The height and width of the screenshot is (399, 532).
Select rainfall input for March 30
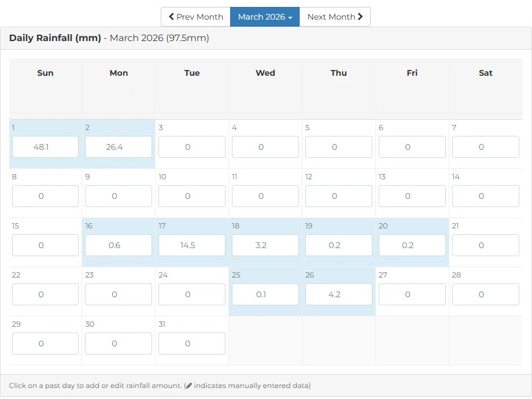click(119, 343)
